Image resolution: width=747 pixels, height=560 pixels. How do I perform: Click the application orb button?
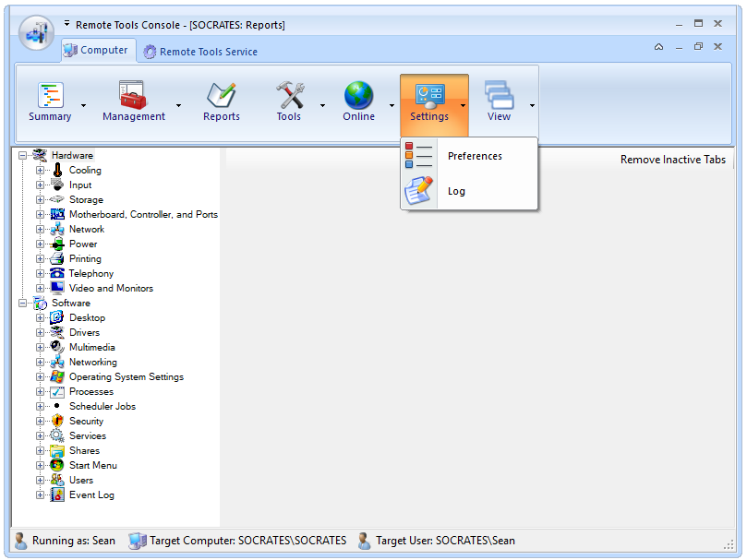(x=36, y=33)
